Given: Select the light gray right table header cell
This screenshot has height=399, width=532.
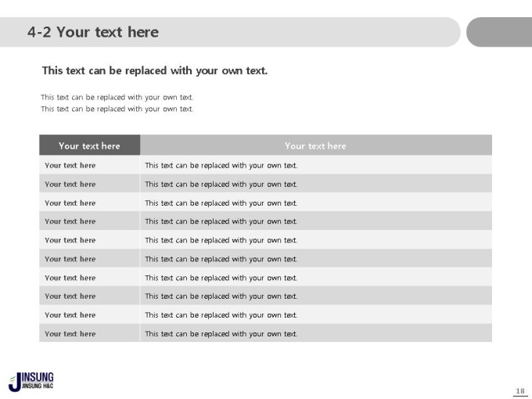Looking at the screenshot, I should coord(316,146).
